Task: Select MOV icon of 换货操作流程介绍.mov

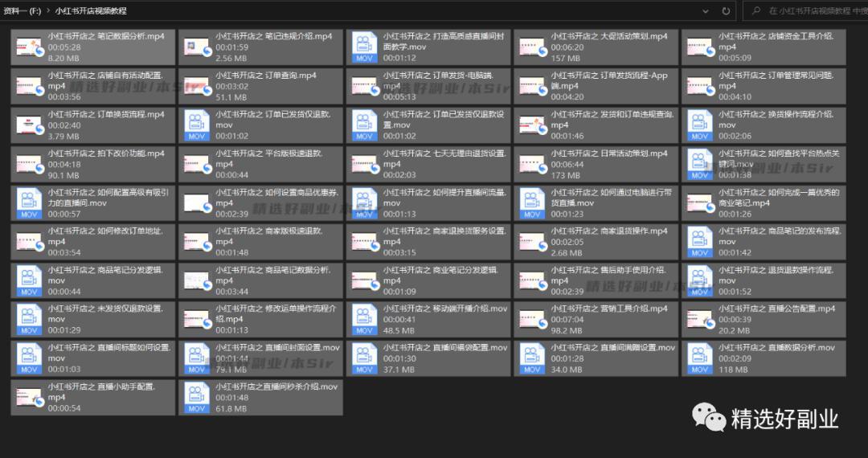Action: (700, 125)
